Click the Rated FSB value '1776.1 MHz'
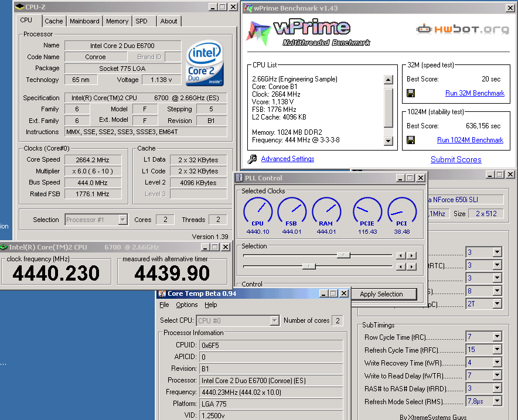This screenshot has height=420, width=518. 93,194
